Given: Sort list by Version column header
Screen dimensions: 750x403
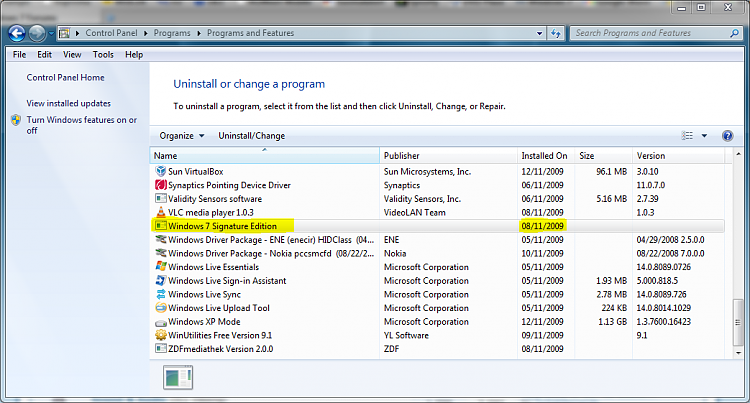Looking at the screenshot, I should pyautogui.click(x=678, y=156).
